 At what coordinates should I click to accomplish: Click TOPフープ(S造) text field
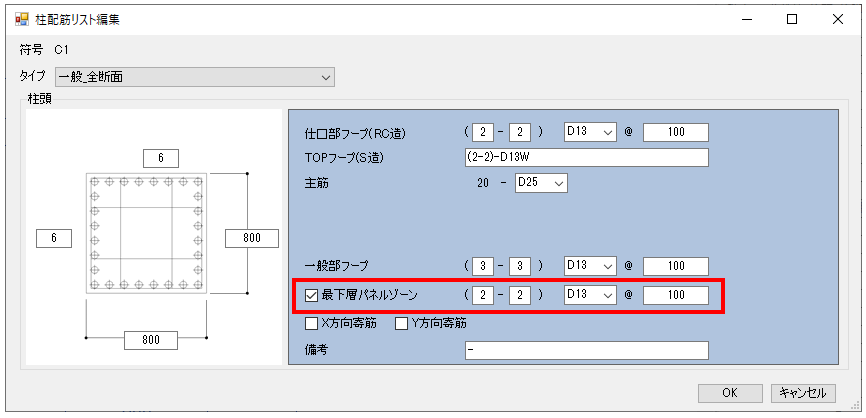click(x=587, y=157)
